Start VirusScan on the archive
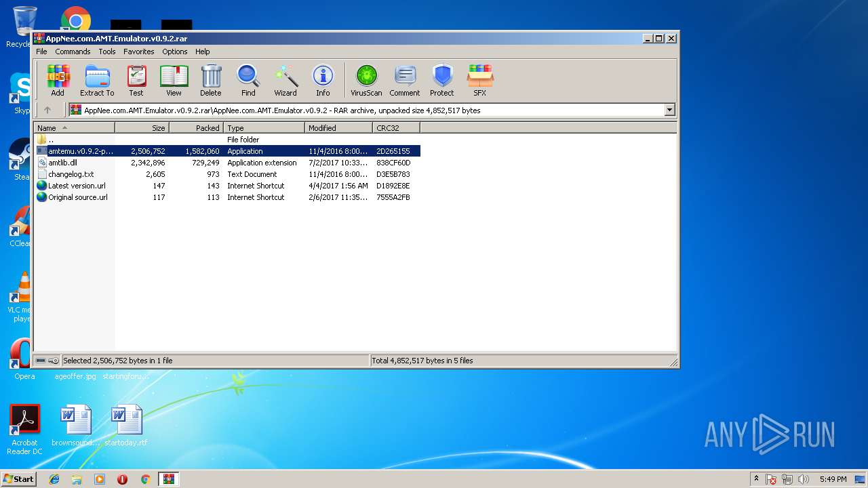The height and width of the screenshot is (488, 868). coord(366,81)
